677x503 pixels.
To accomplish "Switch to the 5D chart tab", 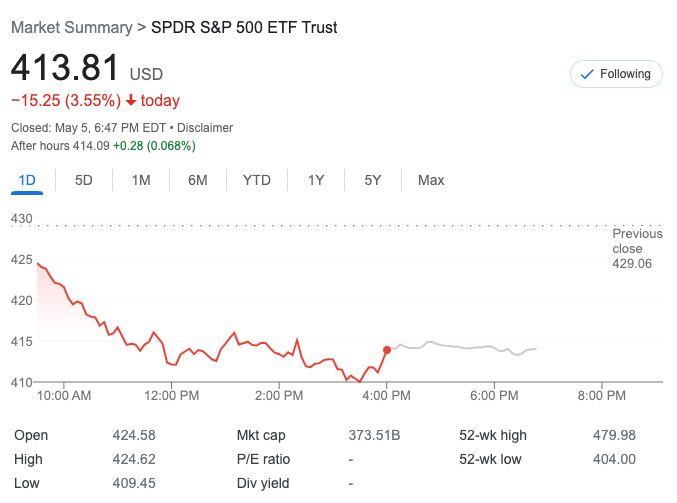I will (84, 180).
